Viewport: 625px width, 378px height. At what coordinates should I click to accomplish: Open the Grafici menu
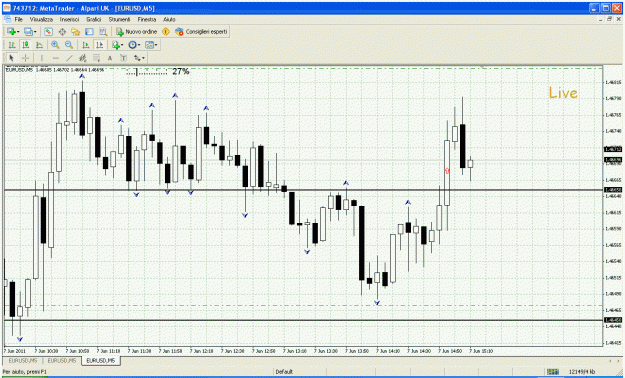click(94, 19)
